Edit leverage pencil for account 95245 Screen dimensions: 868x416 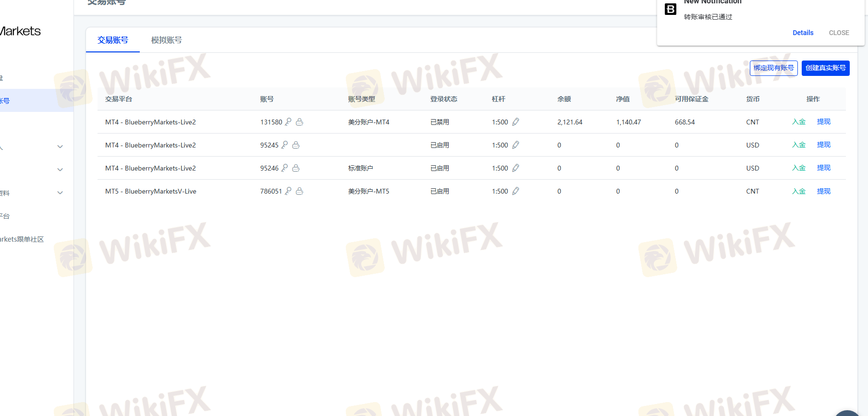[515, 145]
